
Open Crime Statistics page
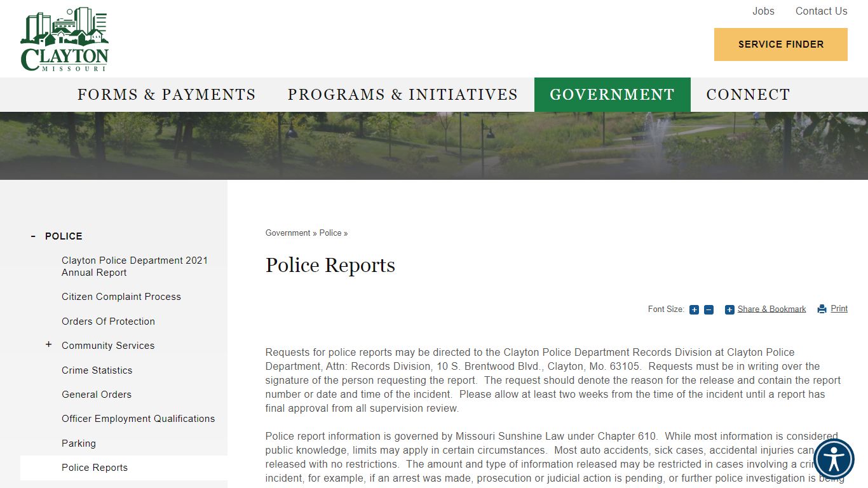point(97,370)
